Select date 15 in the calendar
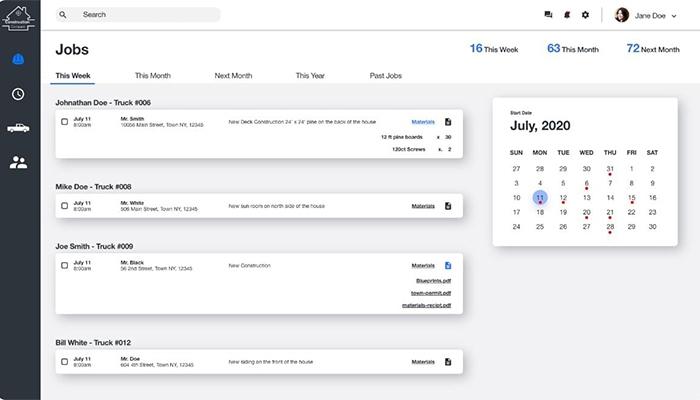Viewport: 700px width, 400px height. click(631, 198)
